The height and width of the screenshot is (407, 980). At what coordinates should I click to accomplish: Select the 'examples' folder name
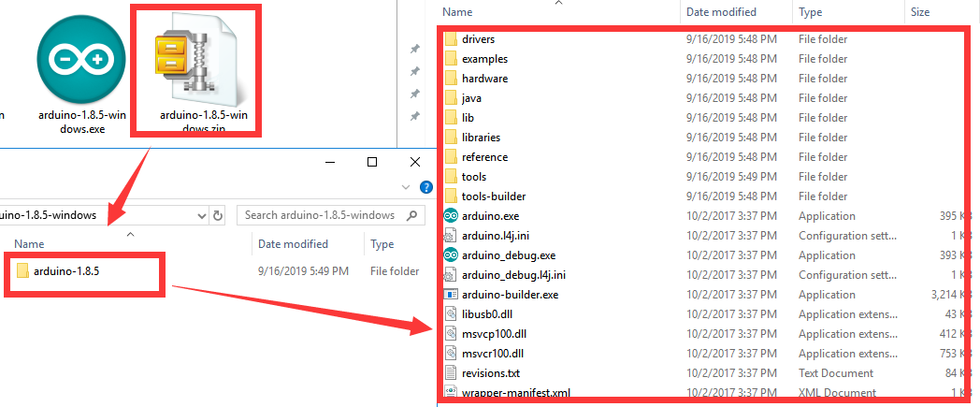pos(485,59)
